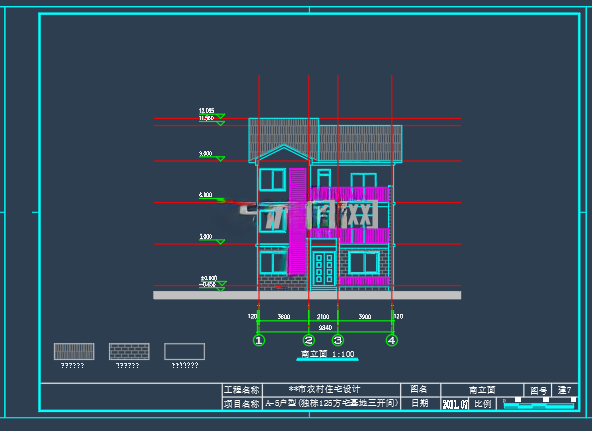Image resolution: width=592 pixels, height=431 pixels.
Task: Click the gray ground line bar
Action: (307, 295)
